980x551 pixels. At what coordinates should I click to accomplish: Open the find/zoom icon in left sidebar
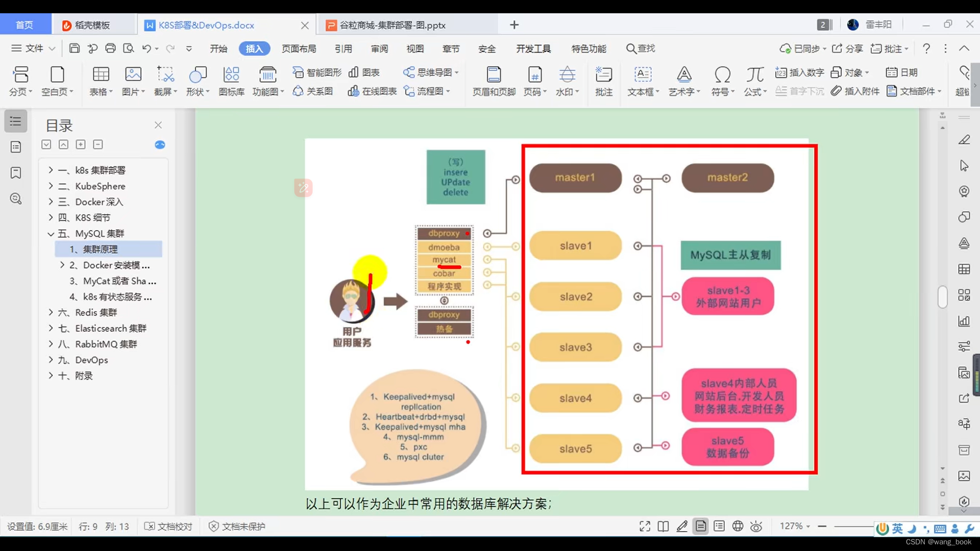(16, 198)
